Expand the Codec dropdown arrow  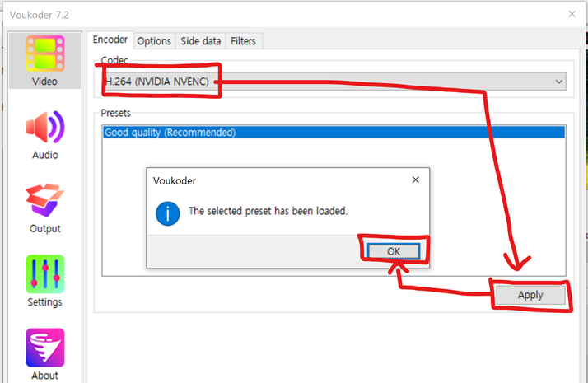click(x=558, y=82)
